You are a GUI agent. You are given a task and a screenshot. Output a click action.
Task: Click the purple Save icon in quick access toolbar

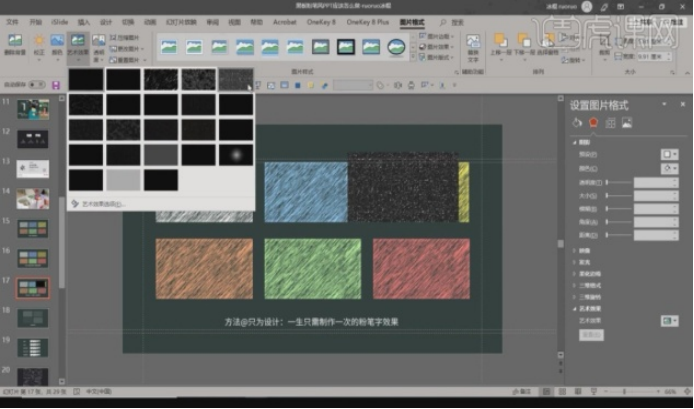point(56,85)
